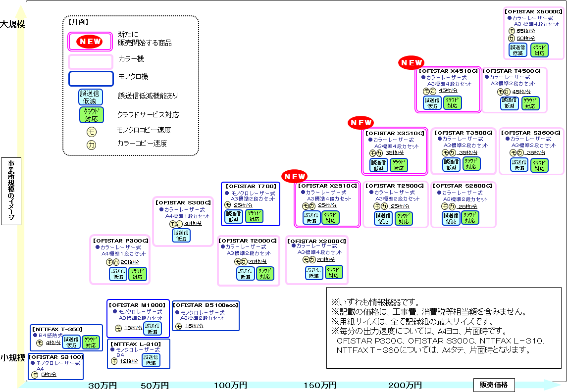567x392 pixels.
Task: Click the 小規模 label at bottom left
Action: 13,358
